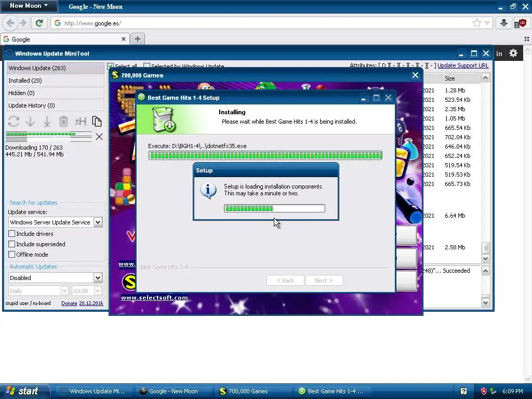
Task: Click the download updates arrow icon
Action: (x=30, y=122)
